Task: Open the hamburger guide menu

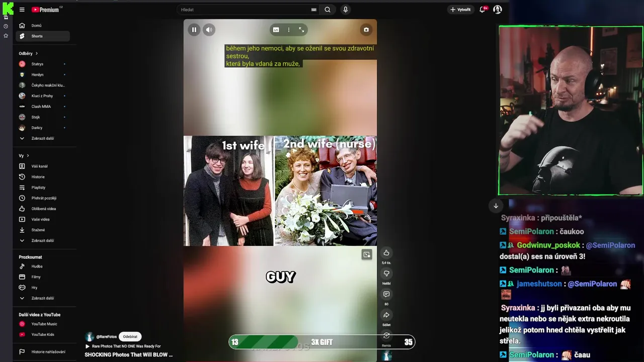Action: point(22,10)
